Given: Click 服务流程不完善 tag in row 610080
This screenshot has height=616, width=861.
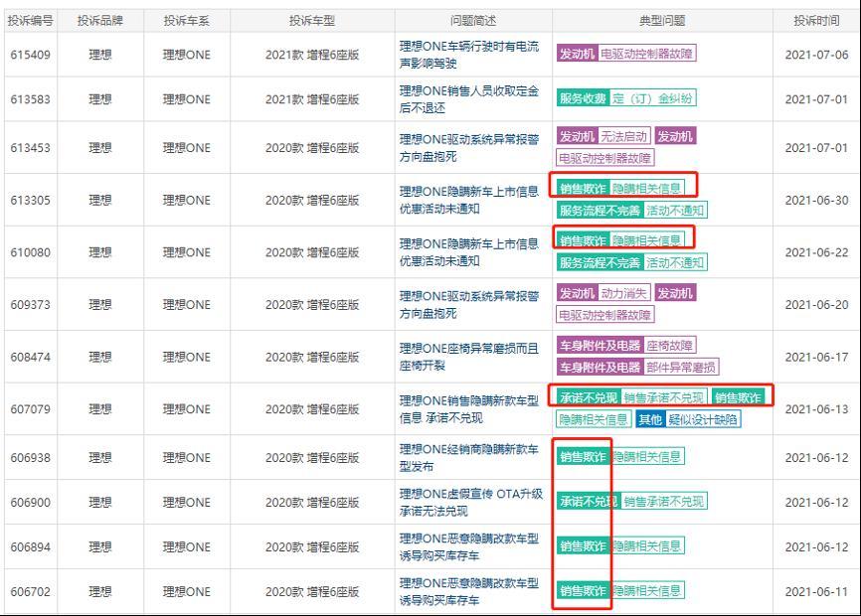Looking at the screenshot, I should click(x=600, y=262).
